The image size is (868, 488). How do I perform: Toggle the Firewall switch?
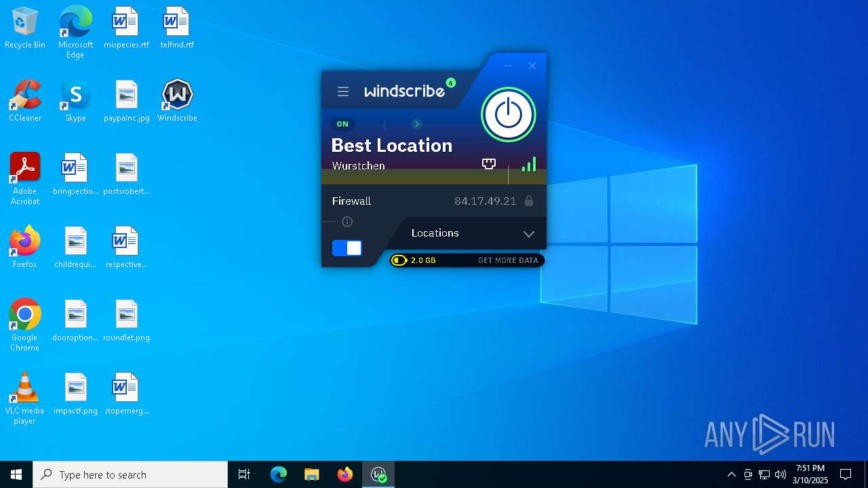pyautogui.click(x=347, y=248)
